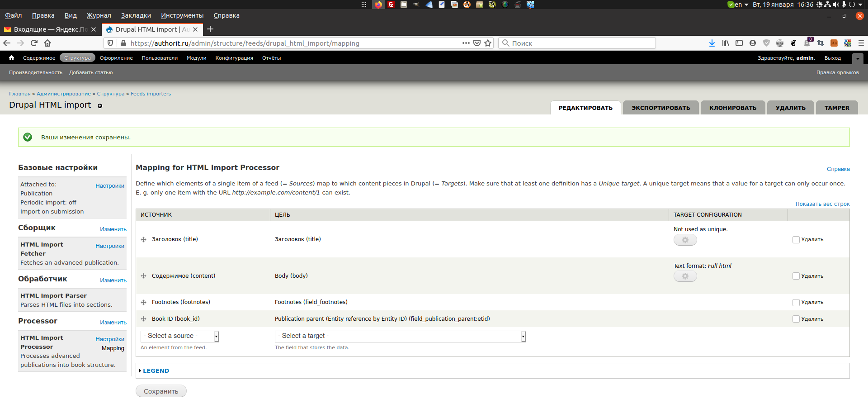Click the Выход logout link
This screenshot has height=404, width=868.
832,58
